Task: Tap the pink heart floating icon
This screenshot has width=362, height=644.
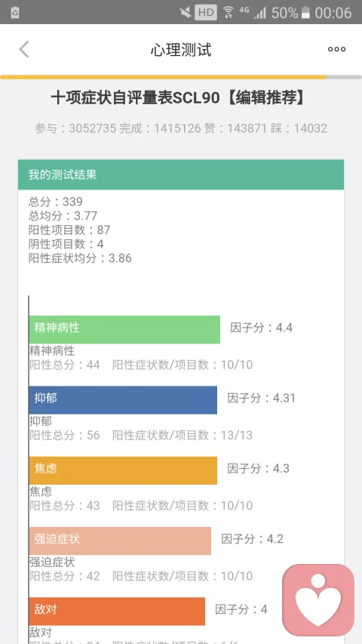Action: coord(318,599)
